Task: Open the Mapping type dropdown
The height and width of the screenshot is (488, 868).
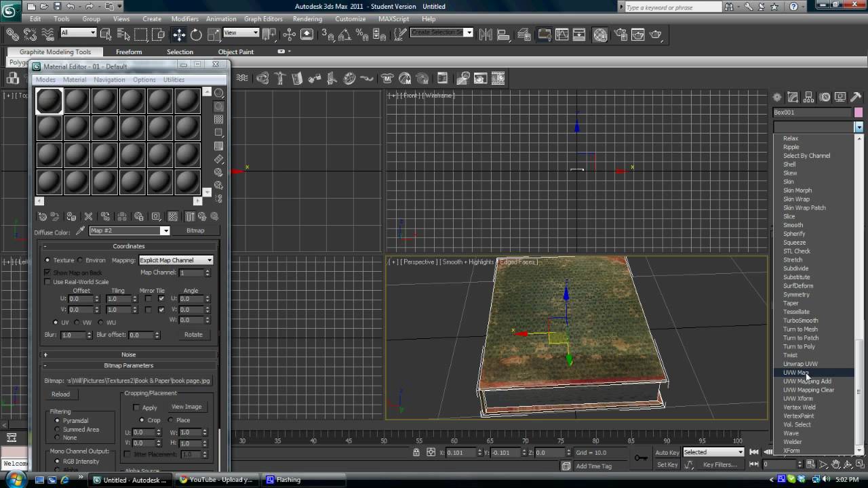Action: [176, 260]
